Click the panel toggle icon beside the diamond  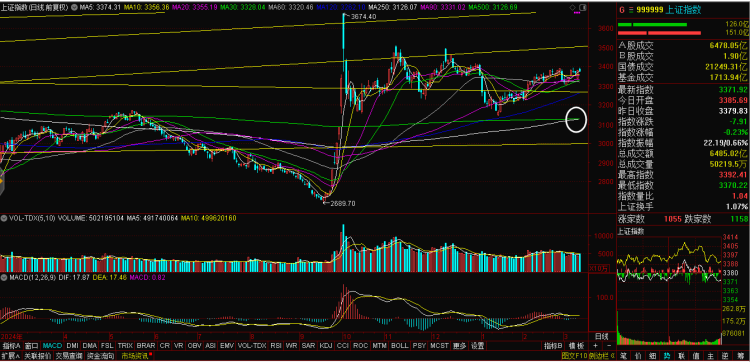click(x=582, y=7)
